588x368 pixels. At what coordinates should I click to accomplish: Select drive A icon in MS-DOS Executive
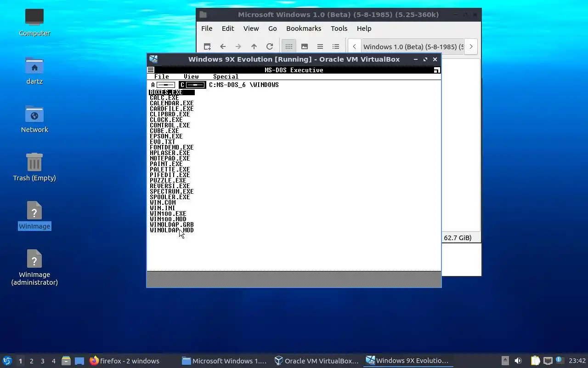point(163,85)
